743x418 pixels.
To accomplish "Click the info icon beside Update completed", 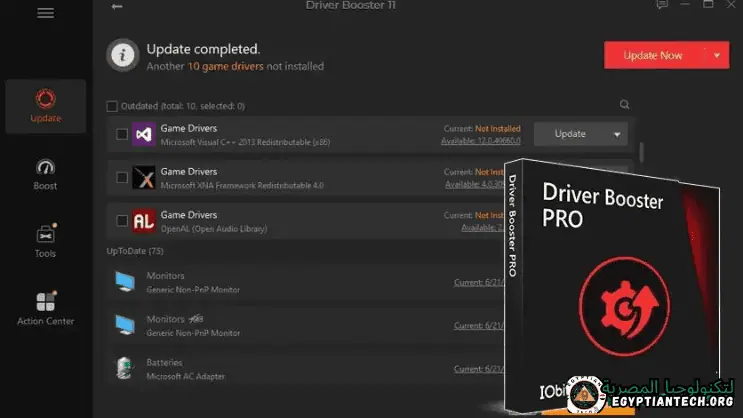I will [x=123, y=55].
